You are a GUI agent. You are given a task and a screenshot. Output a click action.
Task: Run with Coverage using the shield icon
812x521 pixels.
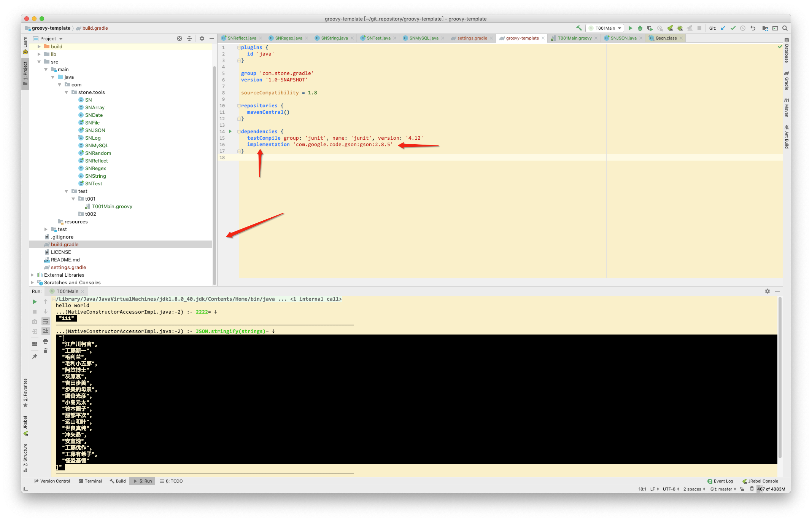(650, 28)
